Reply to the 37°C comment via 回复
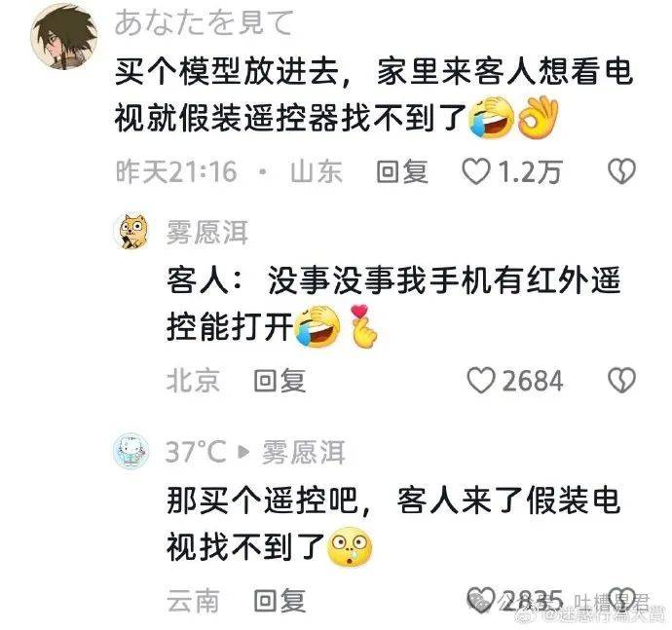The image size is (672, 630). coord(280,600)
